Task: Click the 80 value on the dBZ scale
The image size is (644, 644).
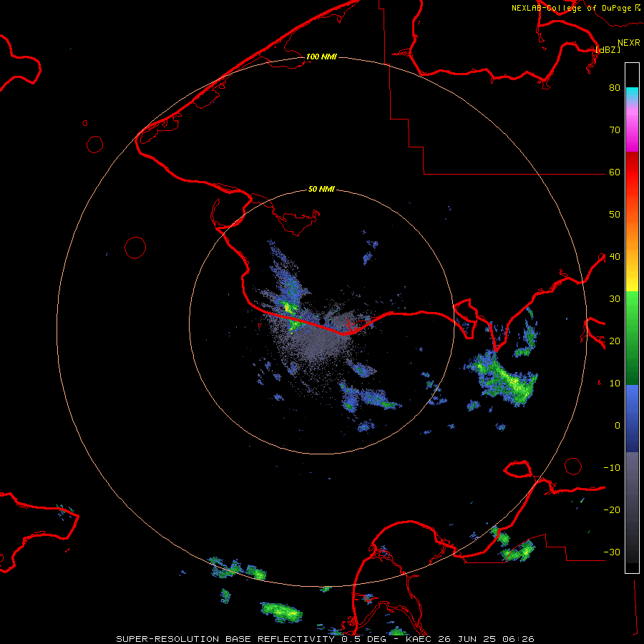Action: pyautogui.click(x=615, y=88)
